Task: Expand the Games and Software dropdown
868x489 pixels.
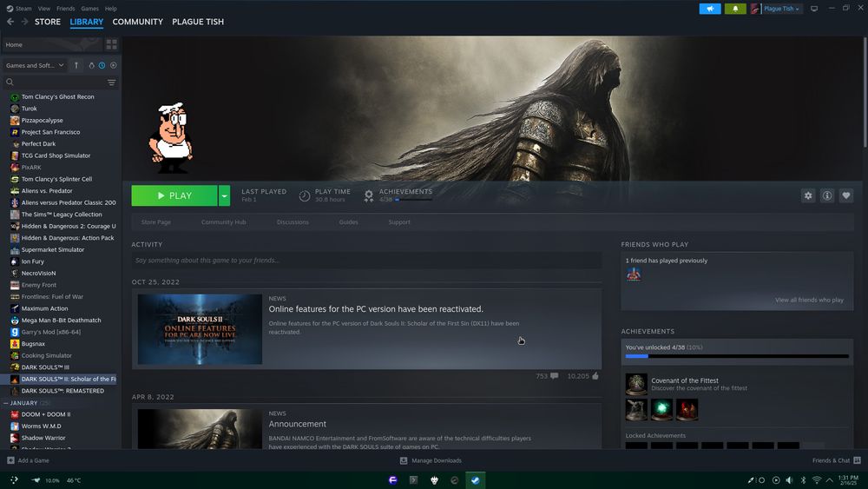Action: (x=35, y=65)
